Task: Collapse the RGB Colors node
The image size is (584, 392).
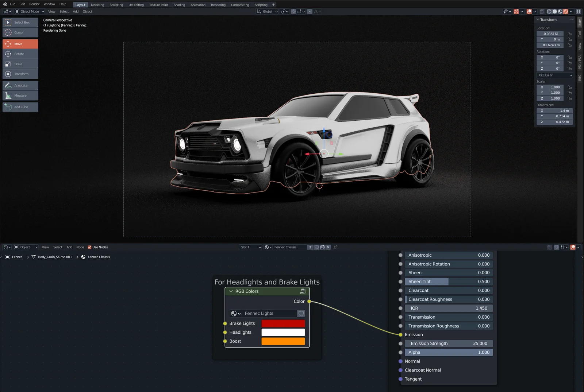Action: coord(231,291)
